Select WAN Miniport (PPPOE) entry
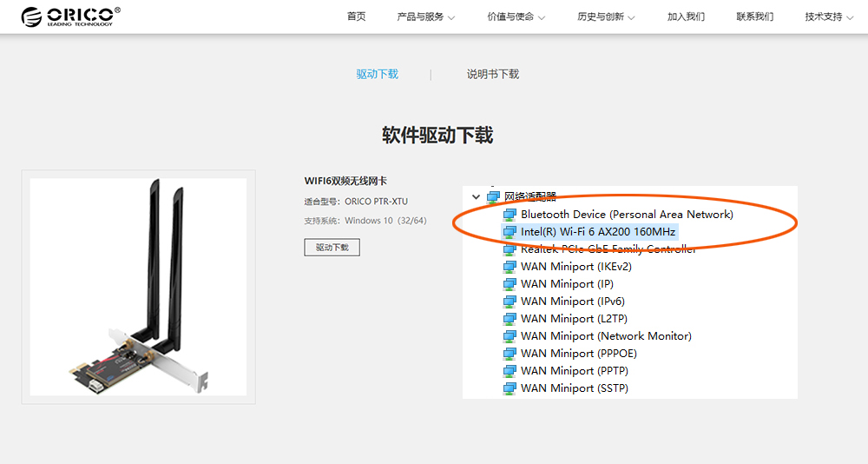The height and width of the screenshot is (464, 868). (x=578, y=354)
